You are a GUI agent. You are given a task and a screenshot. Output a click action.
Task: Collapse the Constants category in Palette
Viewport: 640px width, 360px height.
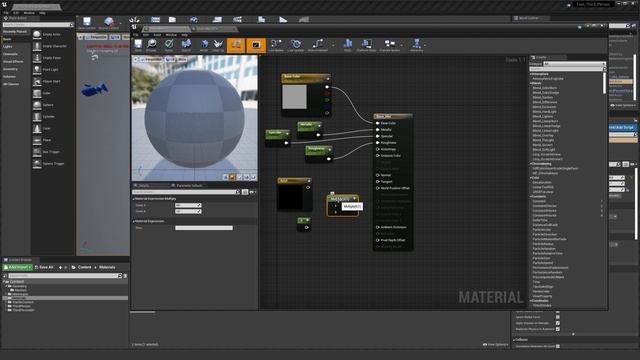click(x=531, y=196)
